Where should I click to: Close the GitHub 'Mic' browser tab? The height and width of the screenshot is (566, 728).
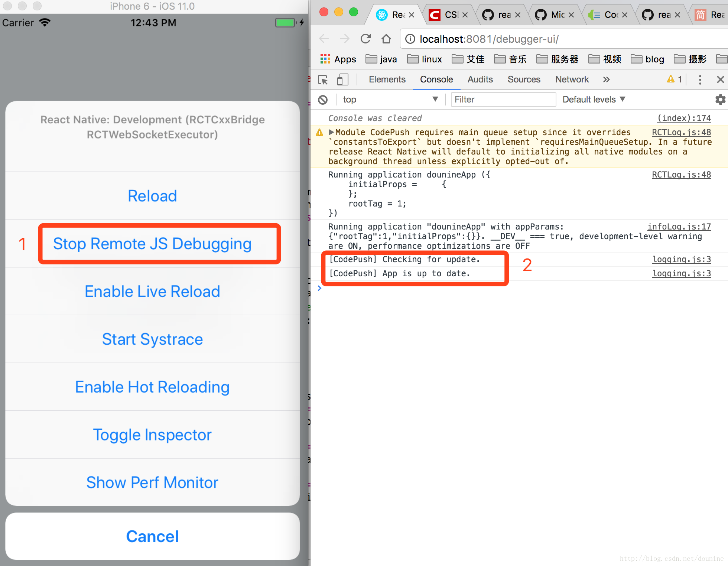571,15
